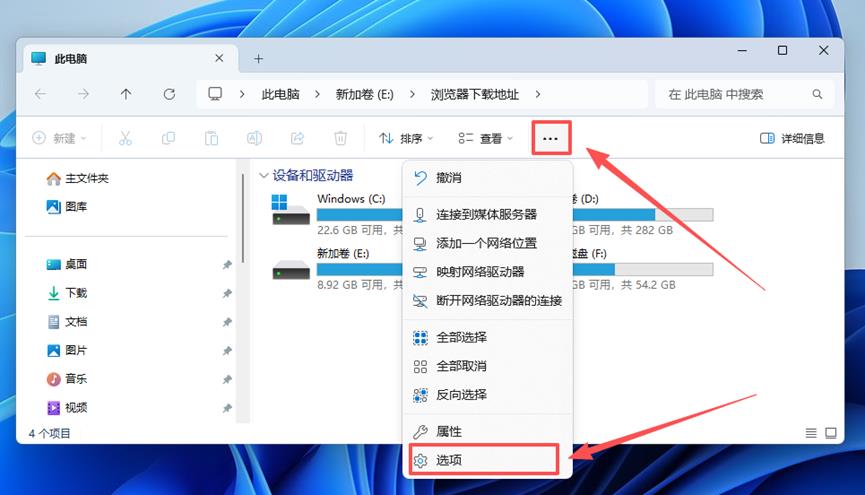Open the 查看 view dropdown
This screenshot has width=865, height=495.
click(485, 138)
